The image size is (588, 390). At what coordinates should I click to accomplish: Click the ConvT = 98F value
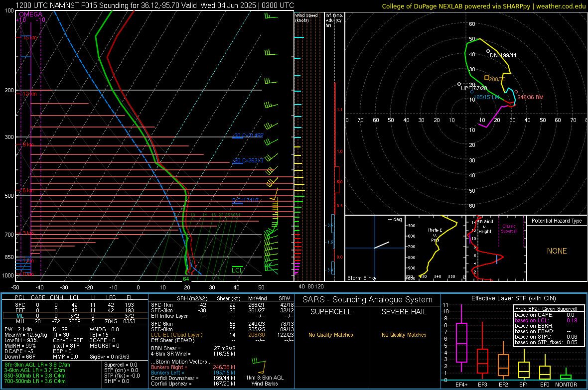coord(68,340)
